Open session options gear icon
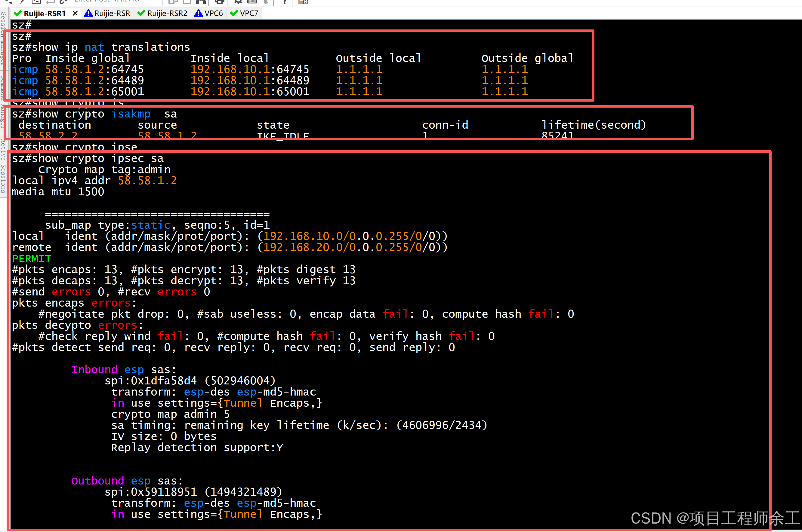The width and height of the screenshot is (802, 532). point(238,2)
